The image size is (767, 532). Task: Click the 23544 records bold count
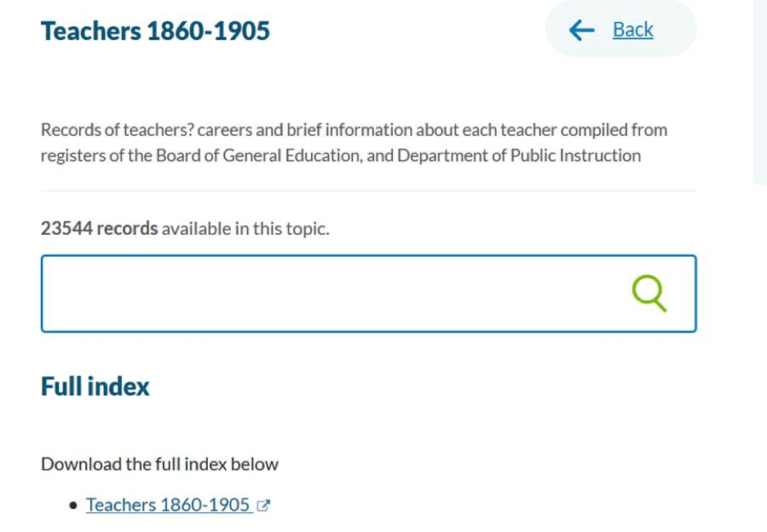click(x=99, y=228)
